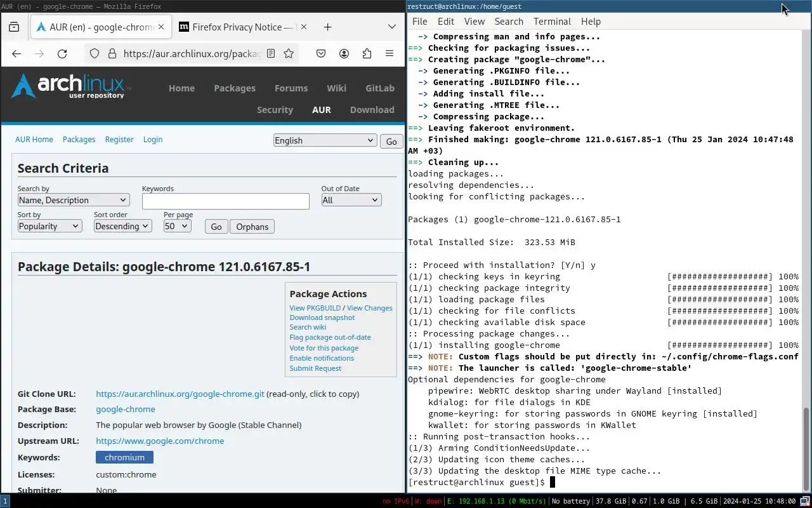The image size is (812, 508).
Task: Go back one page in Firefox
Action: (x=16, y=54)
